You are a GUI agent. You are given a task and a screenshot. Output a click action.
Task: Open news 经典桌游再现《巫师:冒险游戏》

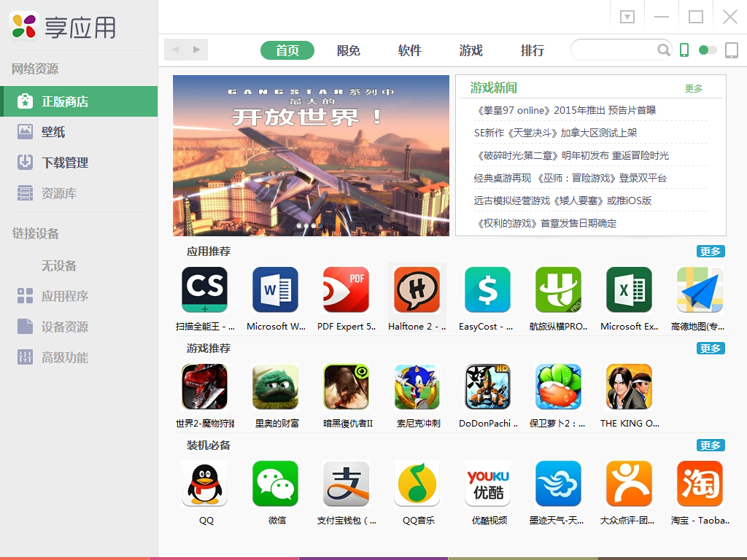pyautogui.click(x=570, y=178)
